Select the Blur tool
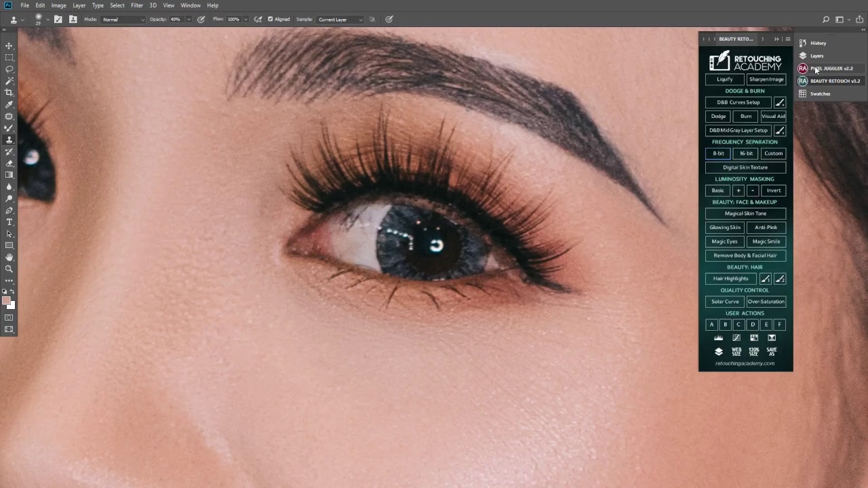 (9, 186)
